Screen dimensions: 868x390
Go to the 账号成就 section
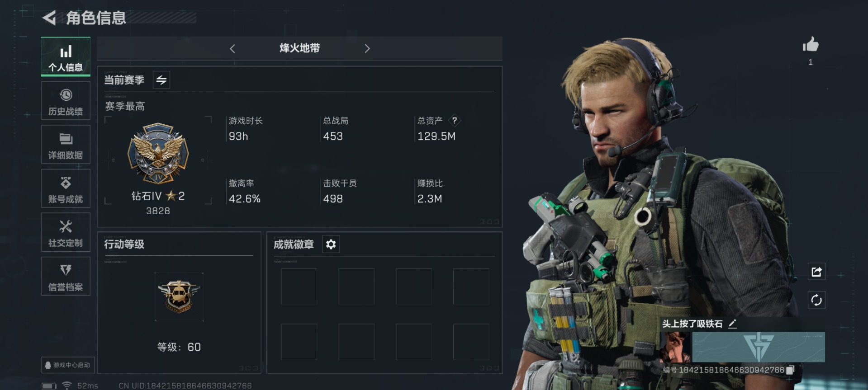click(x=66, y=188)
